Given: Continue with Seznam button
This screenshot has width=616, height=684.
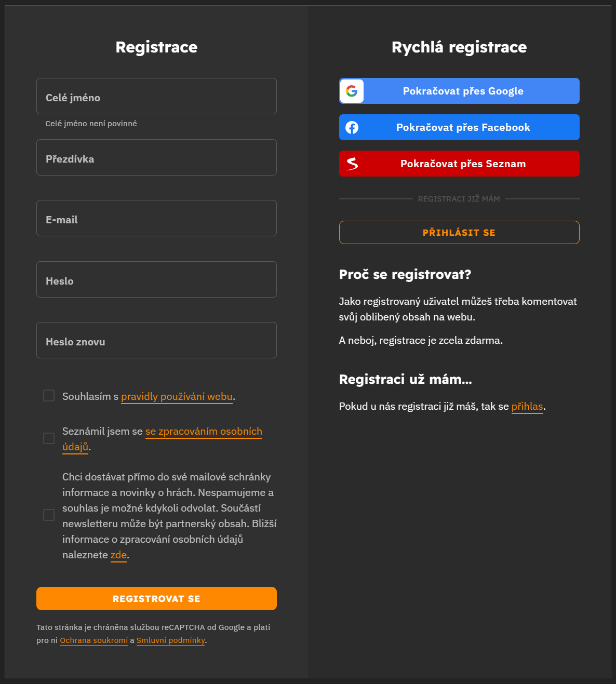Looking at the screenshot, I should (459, 164).
